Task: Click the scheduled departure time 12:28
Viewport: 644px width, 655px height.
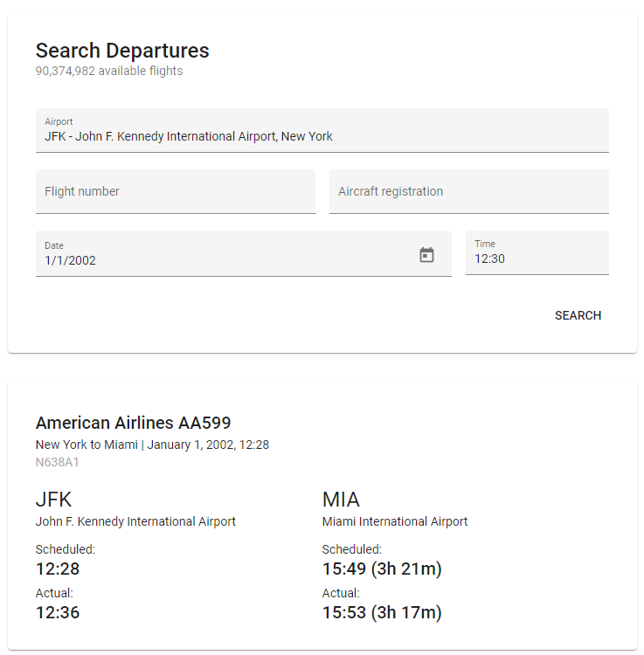Action: pyautogui.click(x=58, y=569)
